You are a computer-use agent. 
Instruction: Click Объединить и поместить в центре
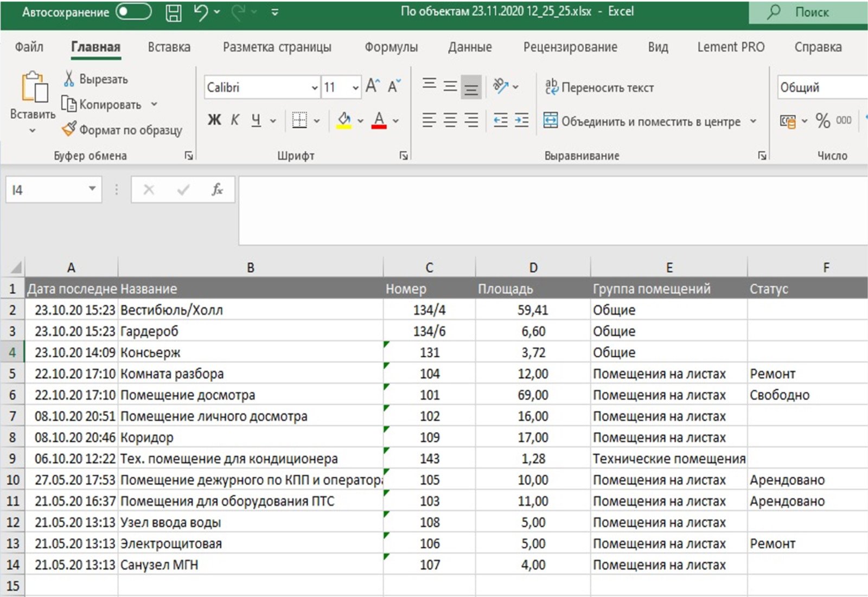(x=642, y=121)
